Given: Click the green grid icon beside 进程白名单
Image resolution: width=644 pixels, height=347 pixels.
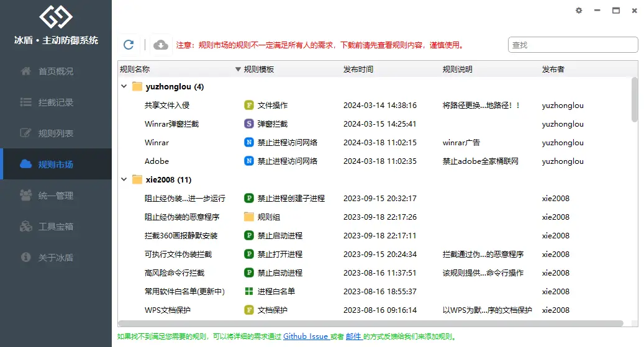Looking at the screenshot, I should tap(249, 292).
